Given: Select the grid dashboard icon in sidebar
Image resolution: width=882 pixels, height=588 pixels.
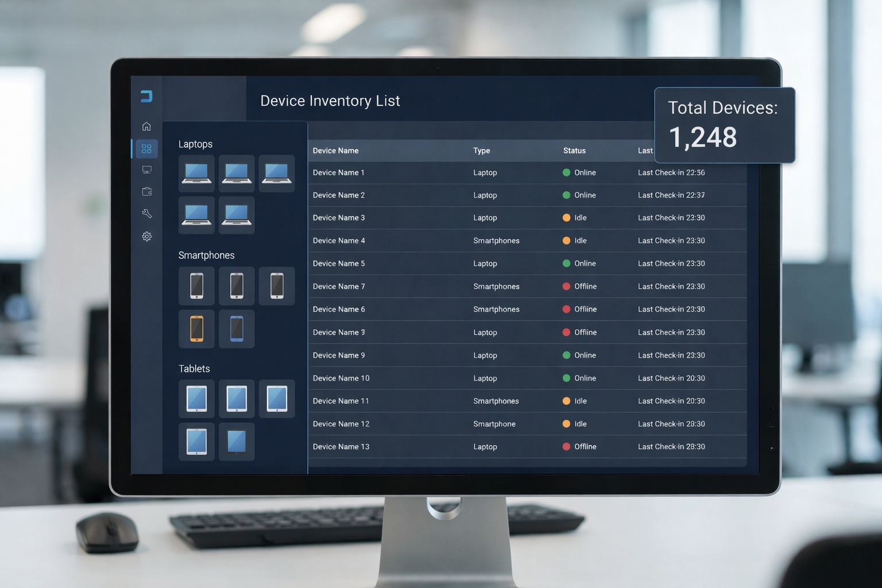Looking at the screenshot, I should (145, 148).
